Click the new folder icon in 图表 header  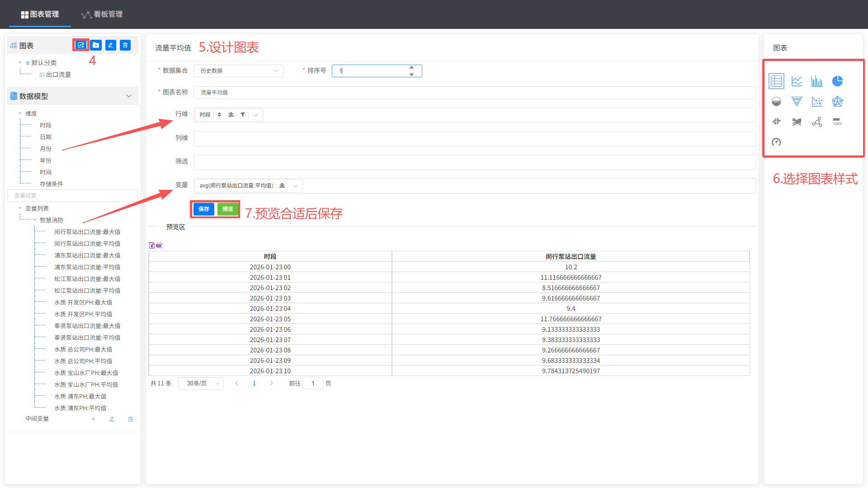pos(96,45)
